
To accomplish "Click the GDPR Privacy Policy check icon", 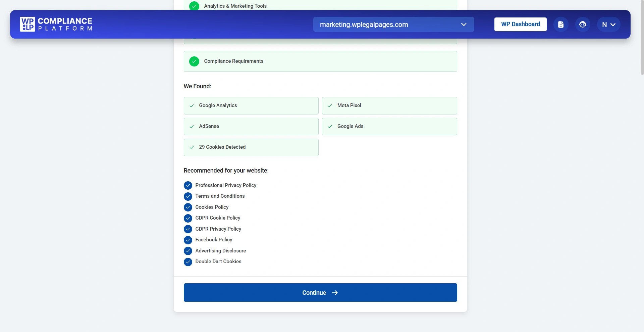I will [188, 229].
